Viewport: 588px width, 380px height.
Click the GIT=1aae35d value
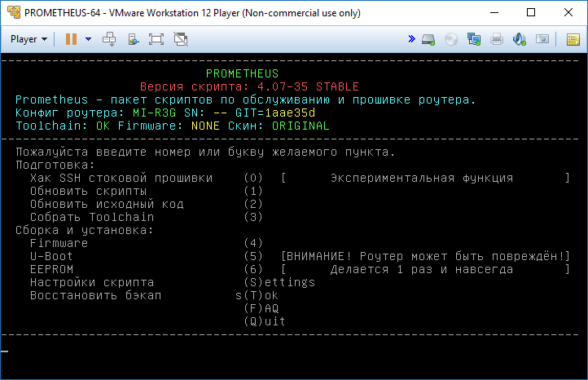click(275, 113)
